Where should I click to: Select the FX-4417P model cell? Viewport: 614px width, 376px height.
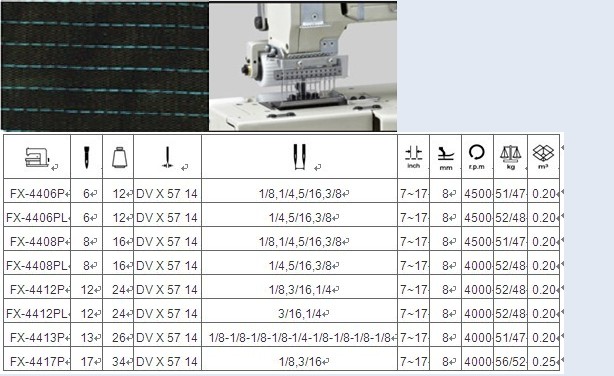click(x=37, y=362)
